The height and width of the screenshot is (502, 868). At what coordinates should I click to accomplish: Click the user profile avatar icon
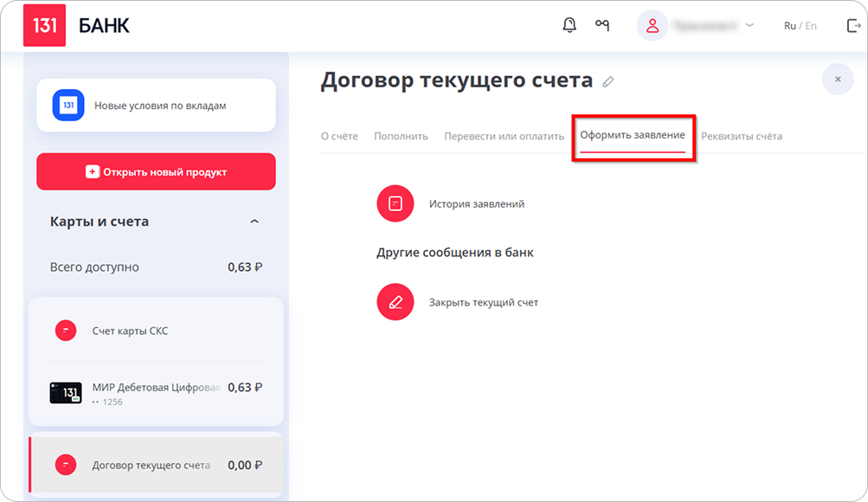pos(653,26)
